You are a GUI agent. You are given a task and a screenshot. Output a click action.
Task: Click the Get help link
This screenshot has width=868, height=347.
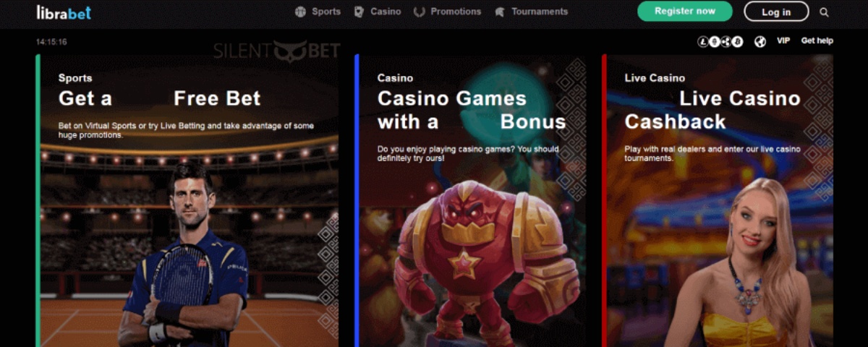(x=817, y=41)
